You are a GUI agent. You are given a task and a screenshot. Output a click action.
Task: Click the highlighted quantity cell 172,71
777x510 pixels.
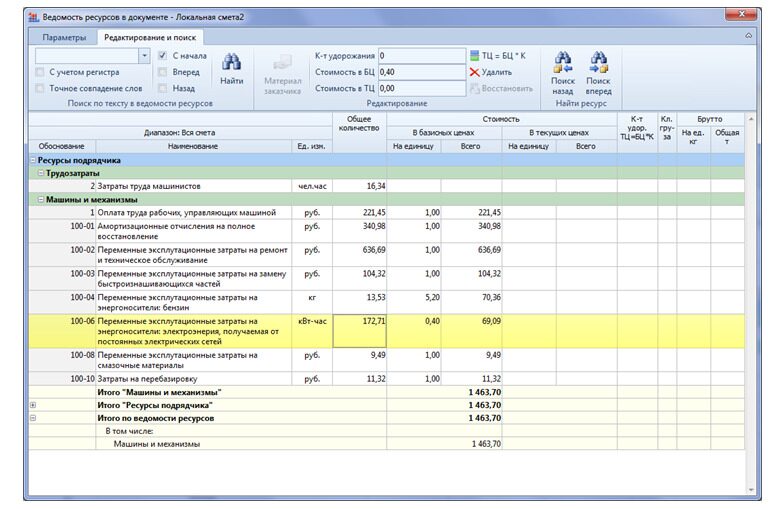(x=359, y=331)
